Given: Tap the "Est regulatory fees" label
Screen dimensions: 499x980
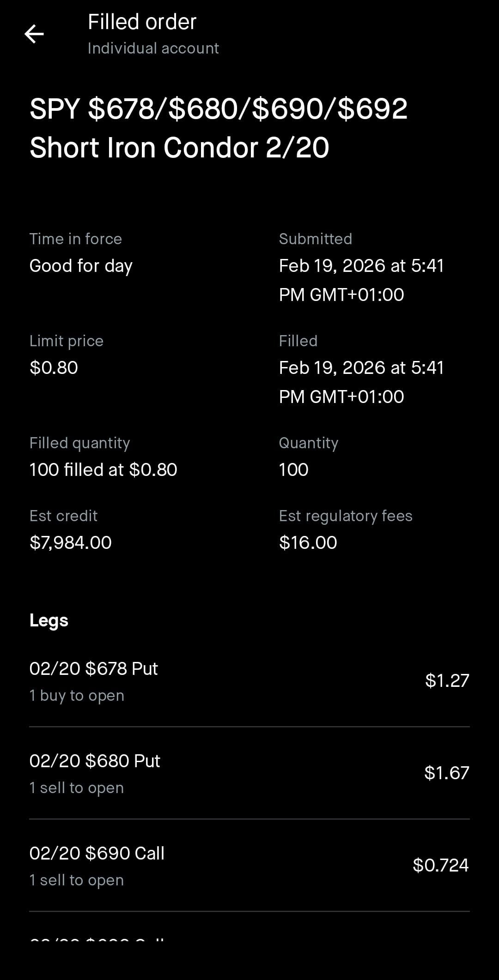Looking at the screenshot, I should pyautogui.click(x=345, y=516).
